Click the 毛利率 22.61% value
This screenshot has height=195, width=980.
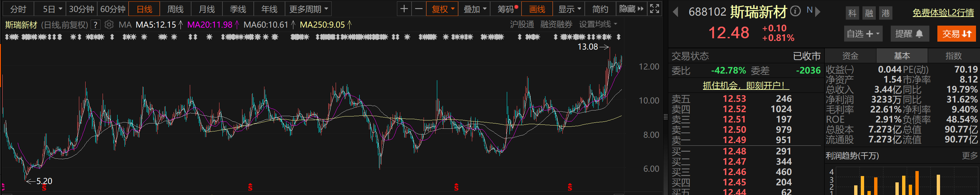click(886, 109)
